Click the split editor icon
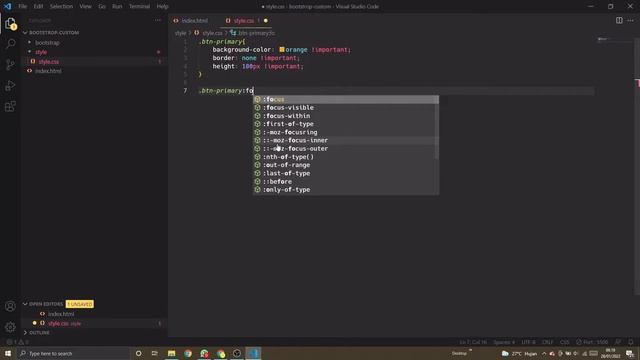Viewport: 640px width, 360px height. [619, 20]
